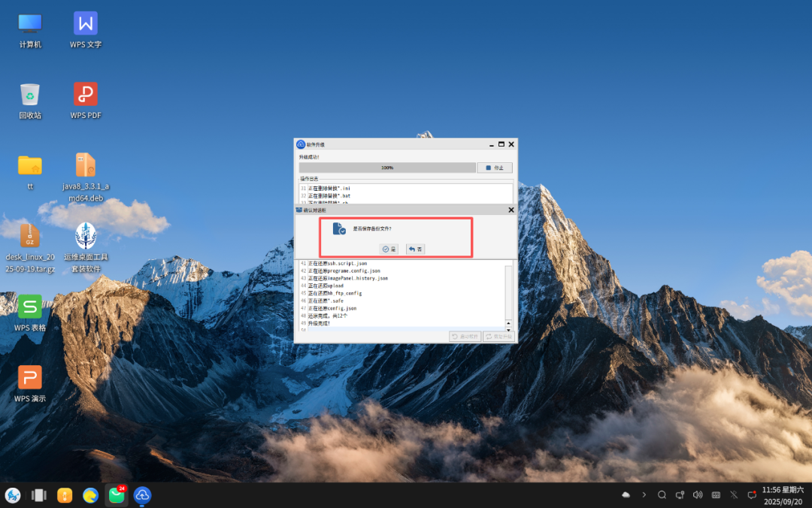Open the browser icon in taskbar
The height and width of the screenshot is (508, 812).
91,495
